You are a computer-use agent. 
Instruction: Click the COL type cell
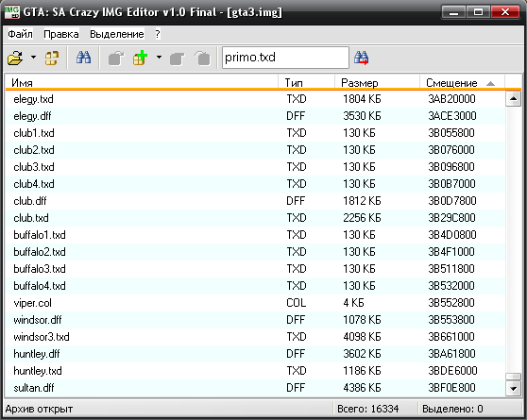[297, 303]
